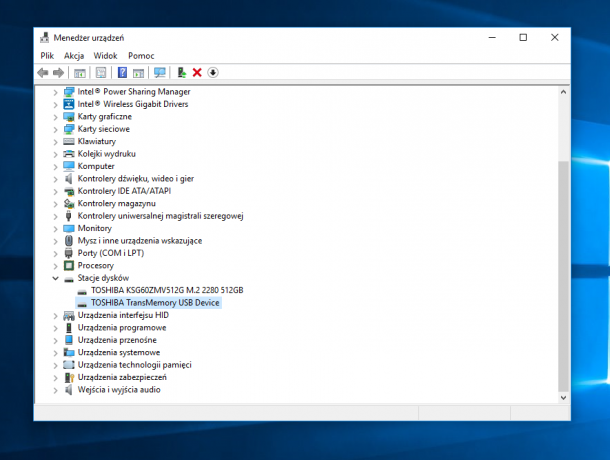This screenshot has height=460, width=610.
Task: Click the TransMemory USB drive icon
Action: pyautogui.click(x=82, y=304)
